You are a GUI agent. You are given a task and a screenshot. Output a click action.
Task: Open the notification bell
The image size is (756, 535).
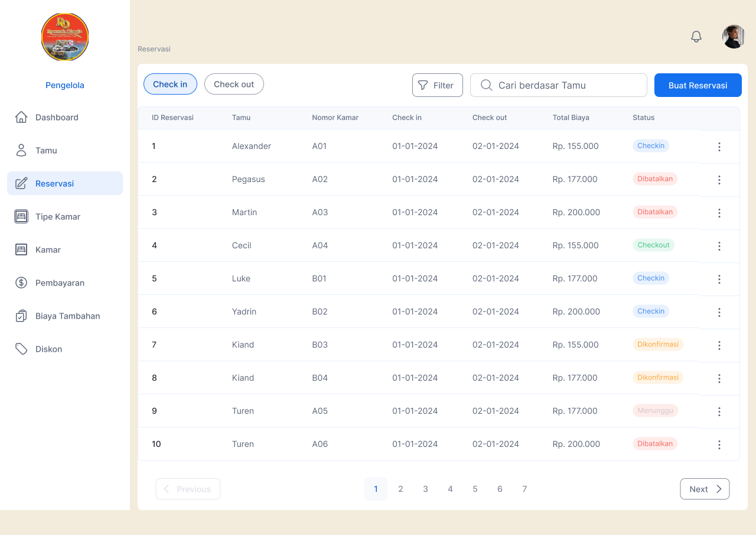pyautogui.click(x=696, y=36)
